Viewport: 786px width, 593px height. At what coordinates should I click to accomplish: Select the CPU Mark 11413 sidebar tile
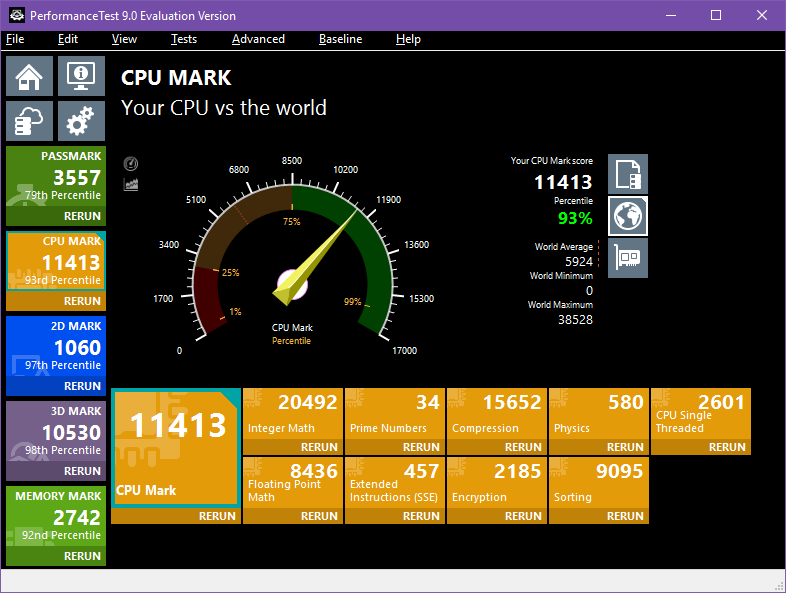pos(56,261)
